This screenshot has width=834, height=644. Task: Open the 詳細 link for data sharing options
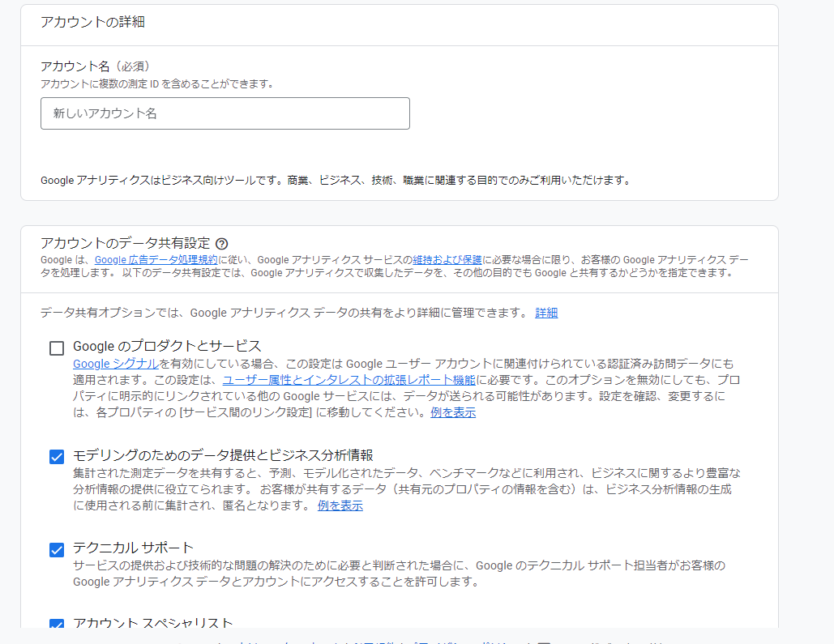pyautogui.click(x=546, y=312)
